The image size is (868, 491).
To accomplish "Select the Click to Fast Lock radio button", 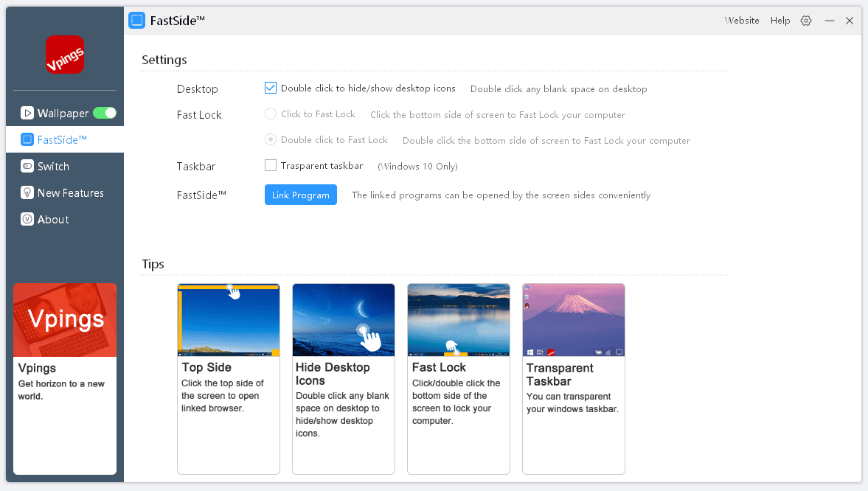I will (270, 114).
